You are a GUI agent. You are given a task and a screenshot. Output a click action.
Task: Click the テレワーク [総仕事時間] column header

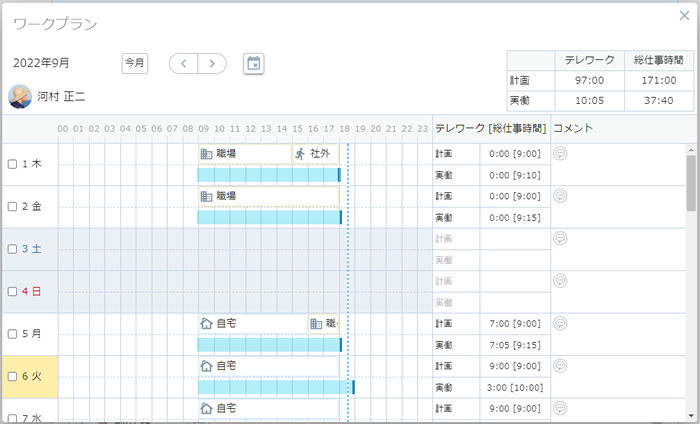pyautogui.click(x=491, y=129)
